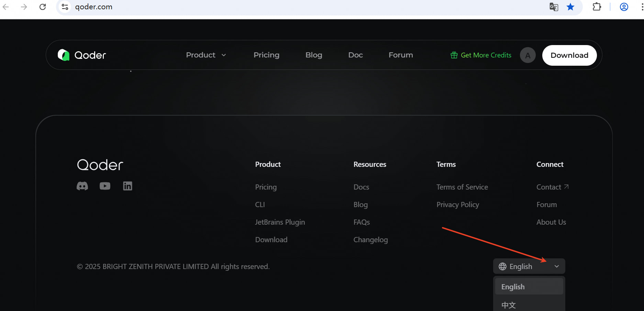Open site information icon in address bar
This screenshot has height=311, width=644.
(x=65, y=7)
